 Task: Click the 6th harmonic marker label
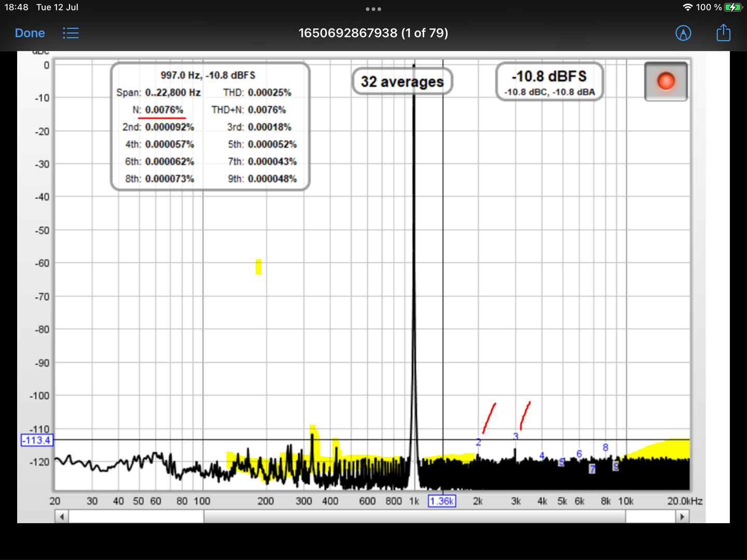pos(579,454)
